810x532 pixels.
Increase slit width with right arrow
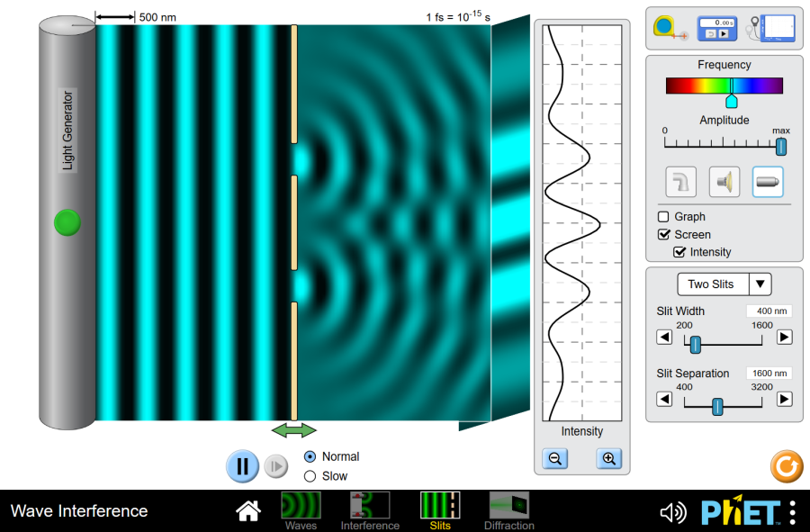coord(784,338)
